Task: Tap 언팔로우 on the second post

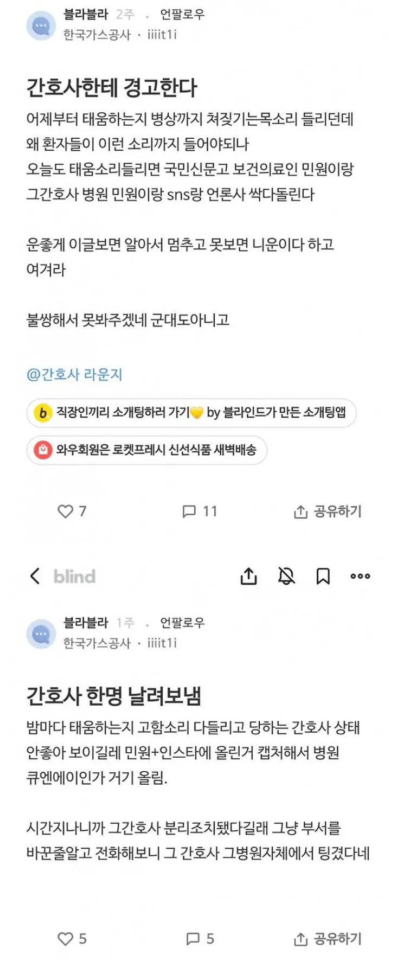Action: [x=182, y=623]
